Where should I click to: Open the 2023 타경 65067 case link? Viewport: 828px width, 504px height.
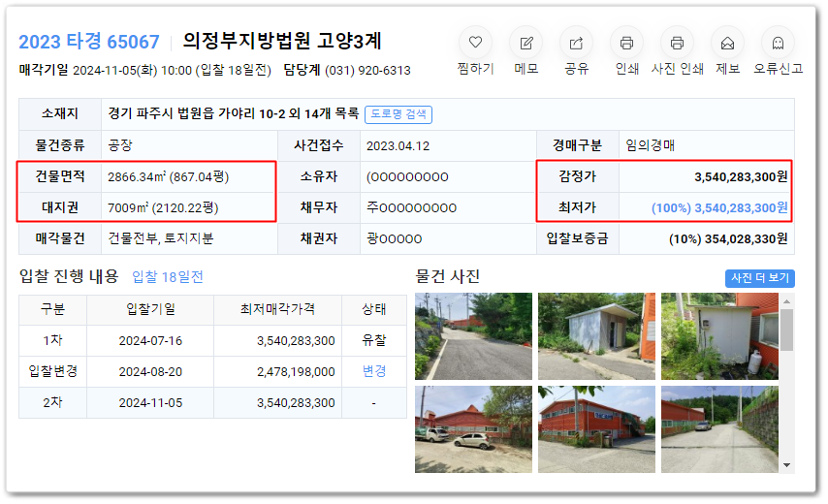tap(89, 41)
